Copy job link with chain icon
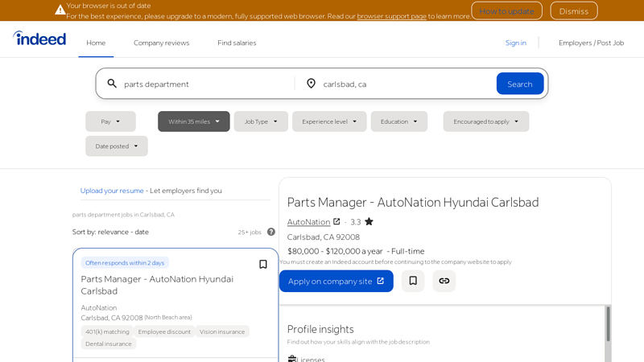Screen dimensions: 644x362 pyautogui.click(x=444, y=281)
